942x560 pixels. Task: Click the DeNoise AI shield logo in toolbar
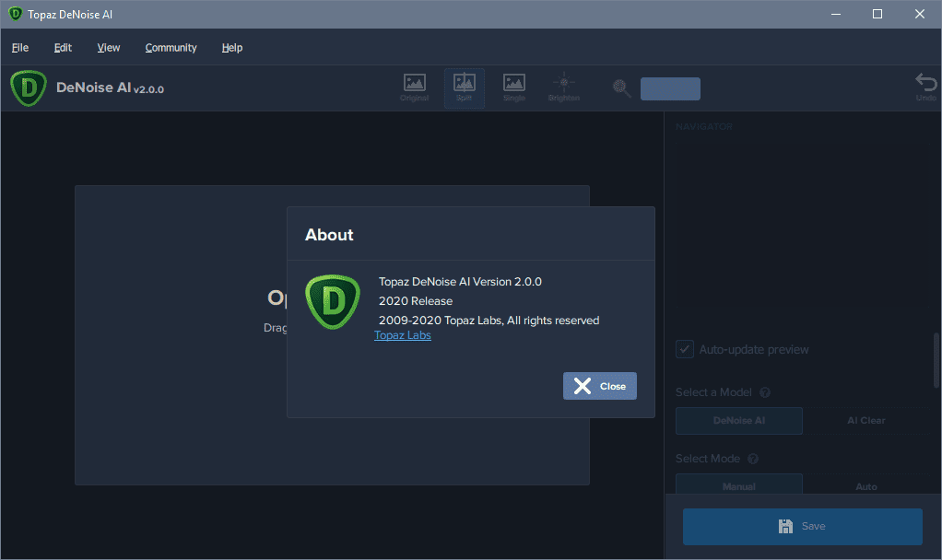click(29, 88)
